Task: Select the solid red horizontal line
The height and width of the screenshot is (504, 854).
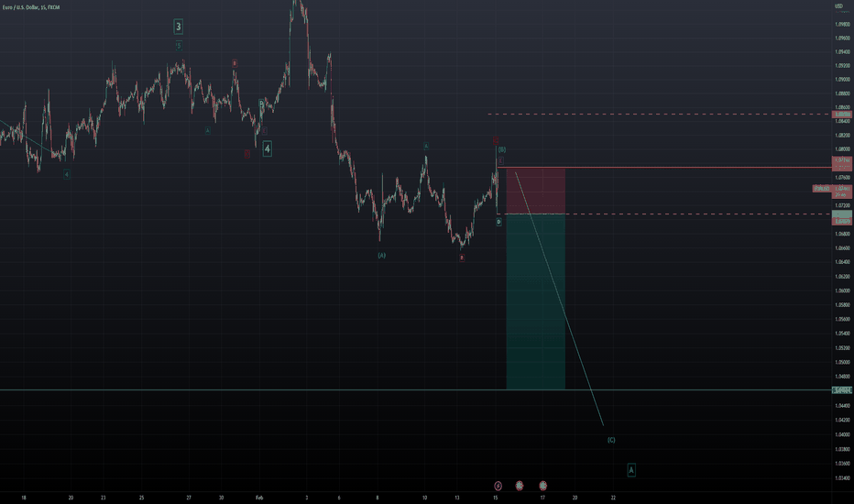Action: (664, 168)
